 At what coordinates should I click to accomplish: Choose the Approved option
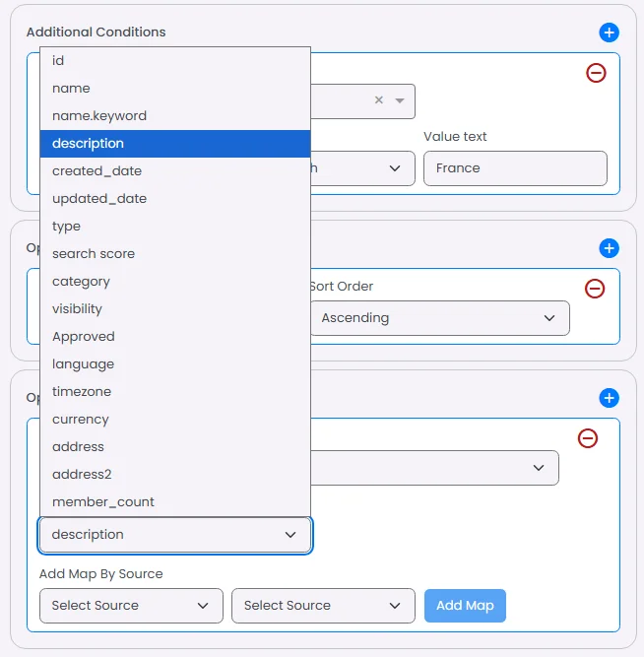(x=175, y=337)
